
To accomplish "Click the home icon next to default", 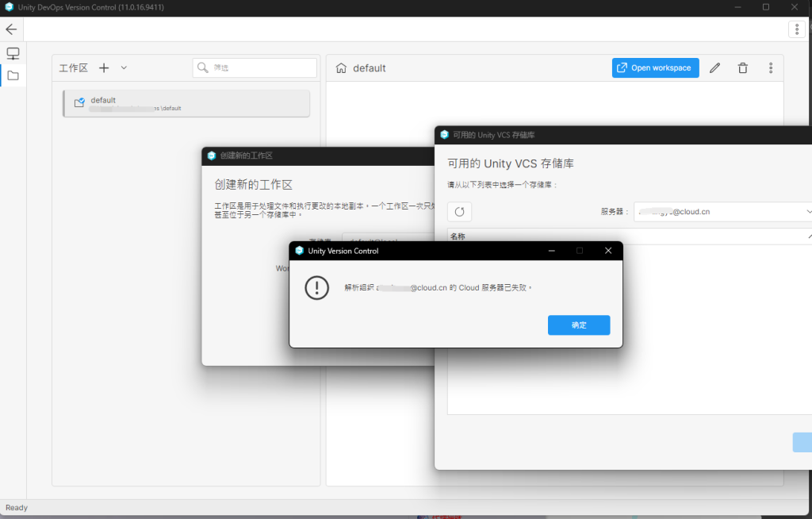I will pos(341,68).
